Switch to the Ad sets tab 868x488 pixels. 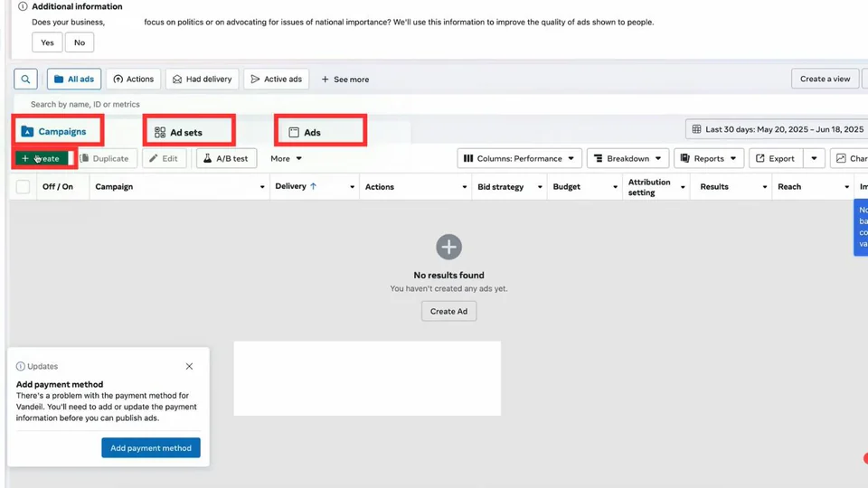(x=189, y=132)
